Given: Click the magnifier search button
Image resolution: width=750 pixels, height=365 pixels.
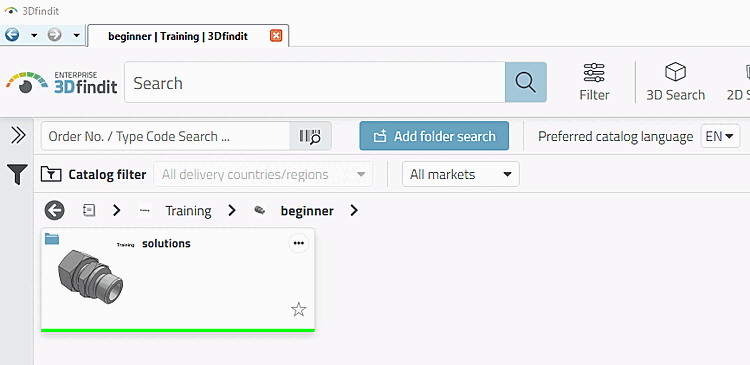Looking at the screenshot, I should (x=526, y=82).
